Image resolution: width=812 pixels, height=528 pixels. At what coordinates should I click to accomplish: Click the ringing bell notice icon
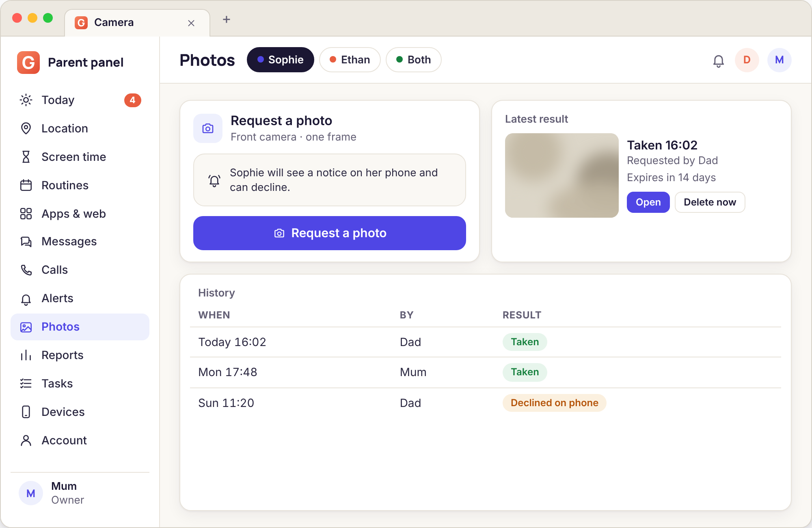click(214, 180)
